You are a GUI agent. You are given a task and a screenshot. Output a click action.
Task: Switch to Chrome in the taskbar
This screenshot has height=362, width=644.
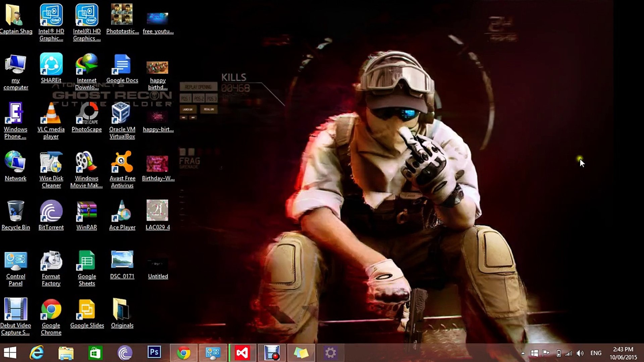click(x=183, y=353)
